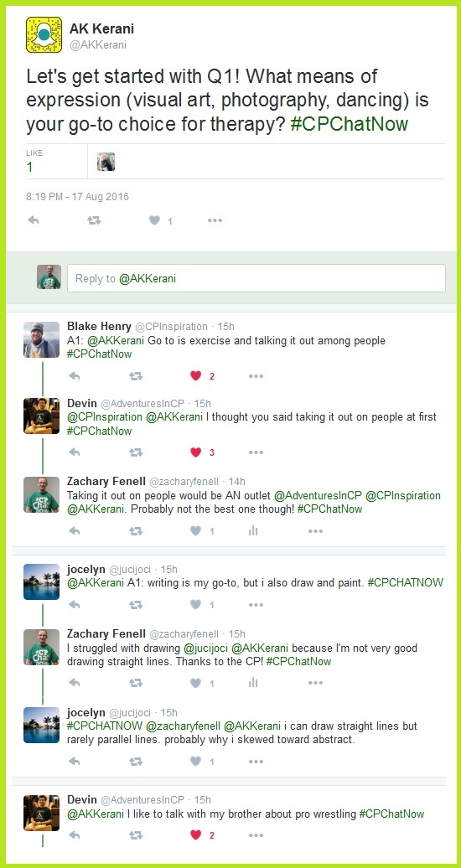View the avatar of user who liked
Viewport: 461px width, 868px height.
tap(106, 162)
